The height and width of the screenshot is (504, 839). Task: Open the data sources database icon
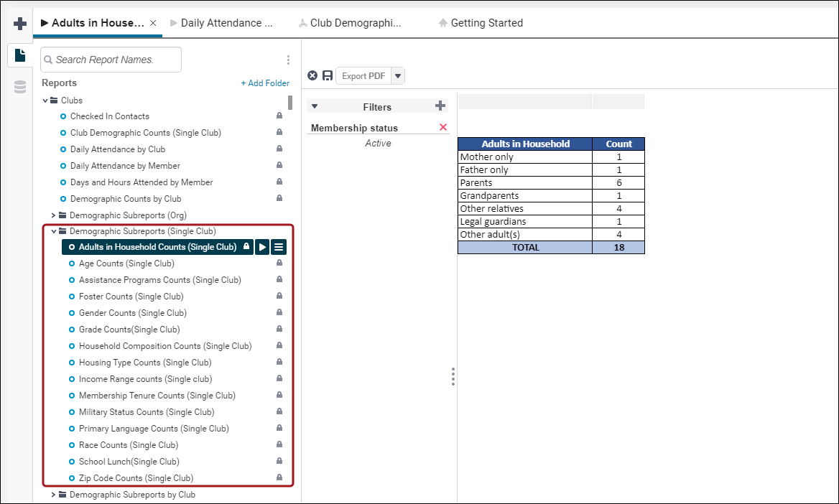tap(20, 87)
